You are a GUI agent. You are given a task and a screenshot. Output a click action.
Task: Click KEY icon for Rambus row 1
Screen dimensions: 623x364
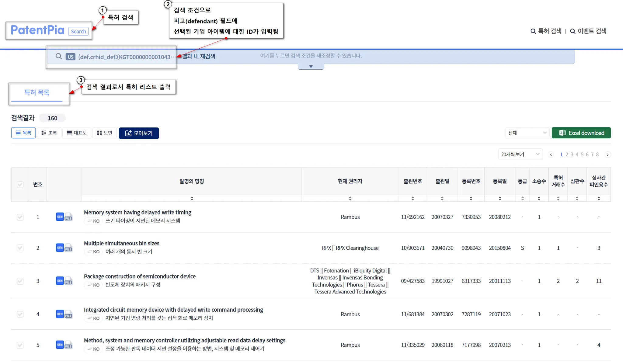[x=60, y=217]
